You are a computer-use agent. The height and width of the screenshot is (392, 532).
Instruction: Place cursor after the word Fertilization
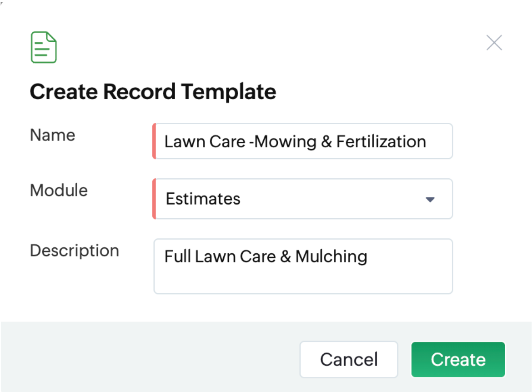tap(427, 141)
